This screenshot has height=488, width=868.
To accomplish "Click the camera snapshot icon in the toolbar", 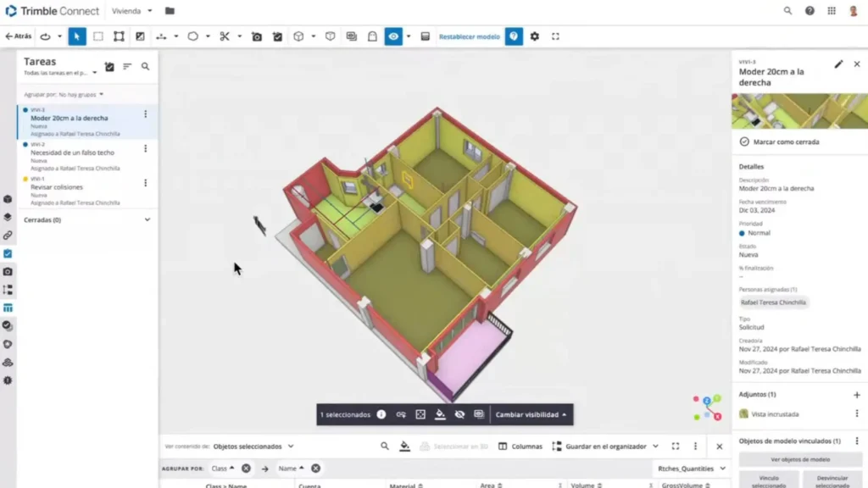I will (256, 36).
